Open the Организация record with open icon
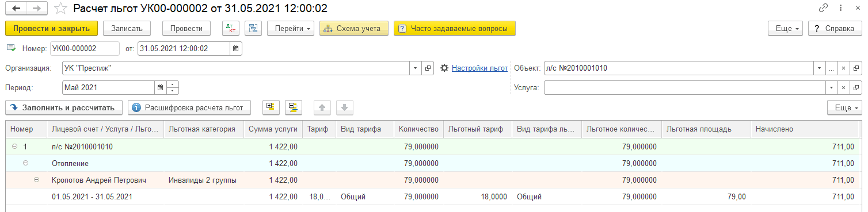Screen dimensions: 868x212 click(428, 68)
